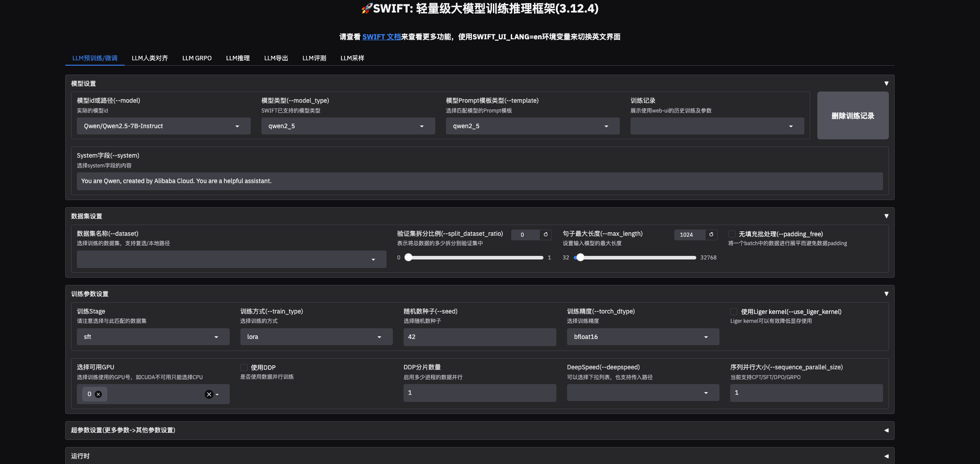This screenshot has height=464, width=980.
Task: Click the 删除训练记录 button
Action: (853, 116)
